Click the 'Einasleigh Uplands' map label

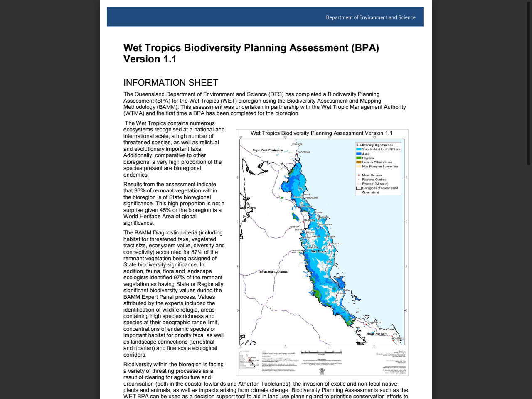pos(273,271)
